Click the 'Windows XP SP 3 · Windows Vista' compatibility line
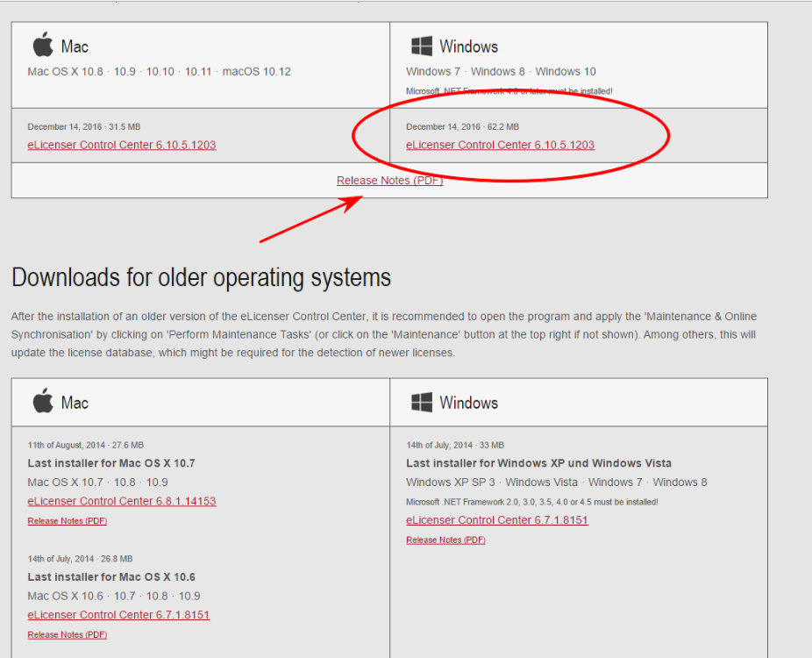Screen dimensions: 812x658 click(x=556, y=483)
